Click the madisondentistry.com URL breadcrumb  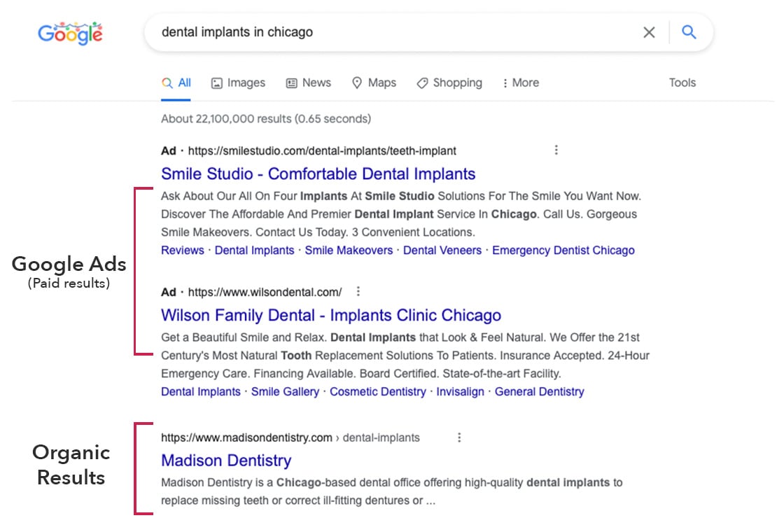290,438
